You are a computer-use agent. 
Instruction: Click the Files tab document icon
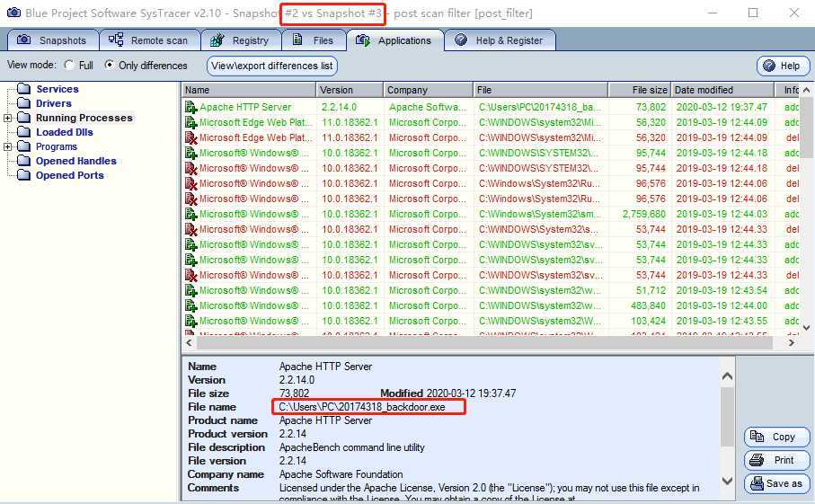[x=297, y=40]
